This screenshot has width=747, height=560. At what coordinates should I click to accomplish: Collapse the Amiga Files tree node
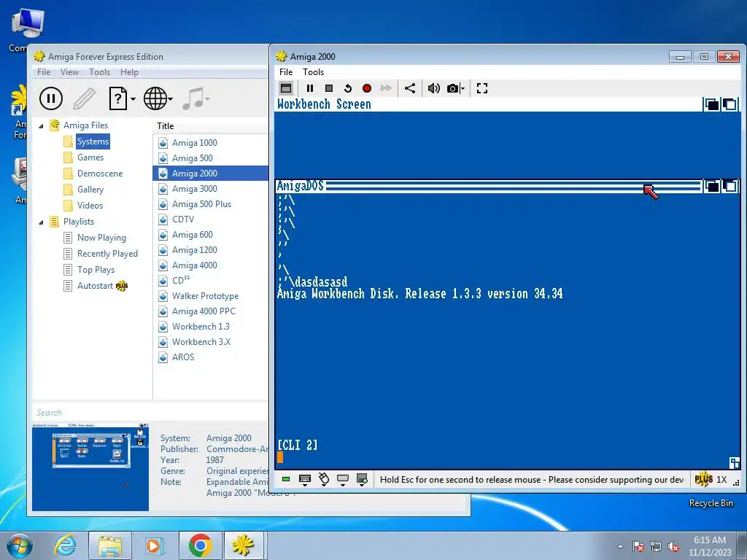tap(41, 125)
